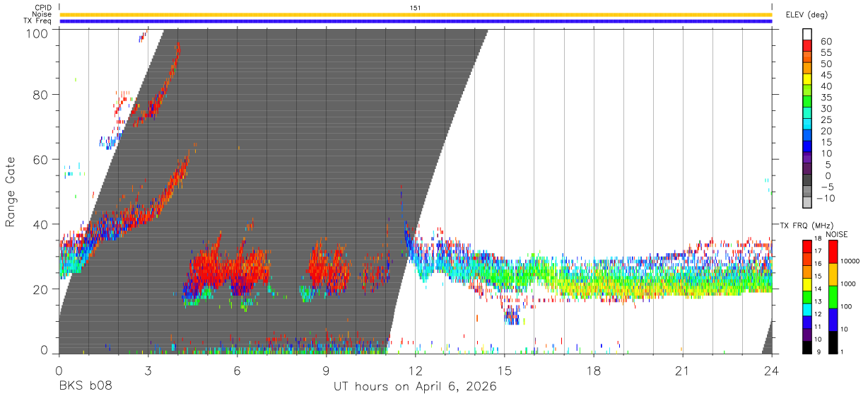868x401 pixels.
Task: Click the range gate tick label 100
Action: point(36,33)
